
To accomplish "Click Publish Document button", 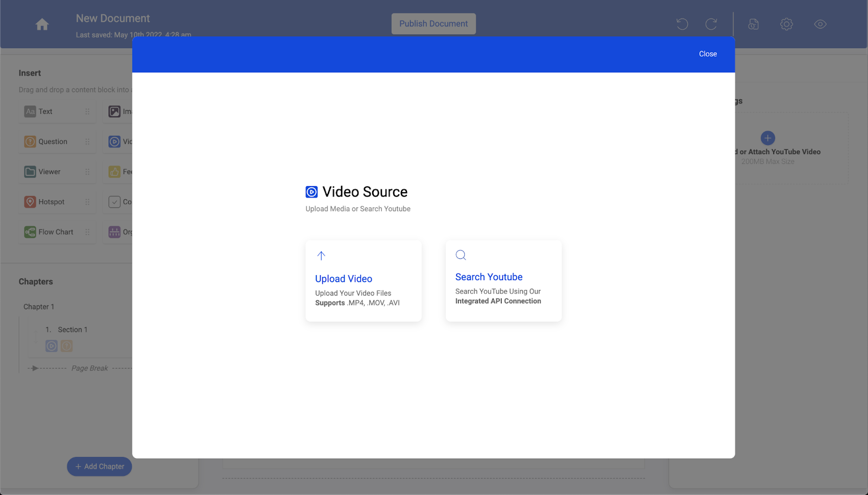I will pyautogui.click(x=433, y=24).
